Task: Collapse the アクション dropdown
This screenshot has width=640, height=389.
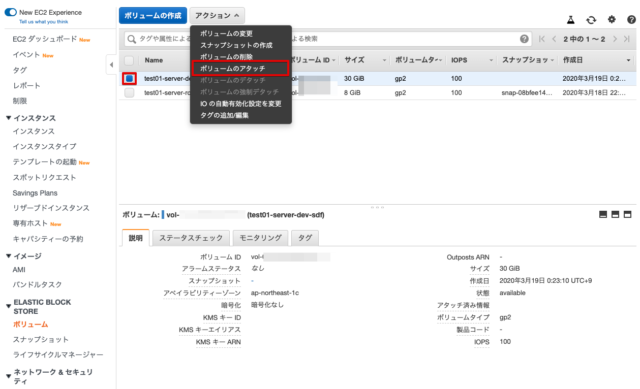Action: point(217,16)
